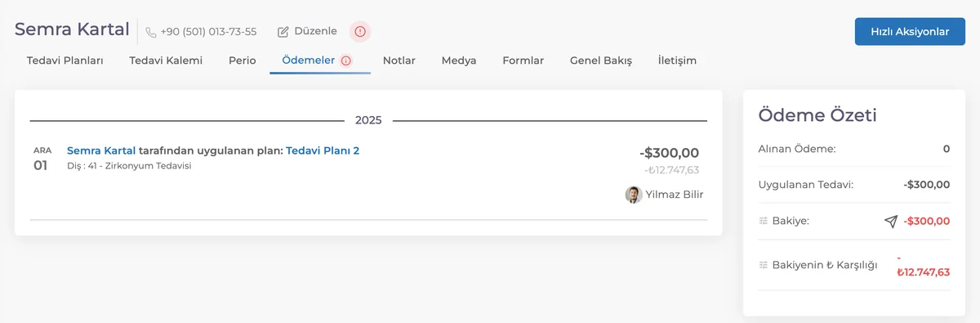Click the warning icon on Ödemeler tab
980x323 pixels.
346,61
